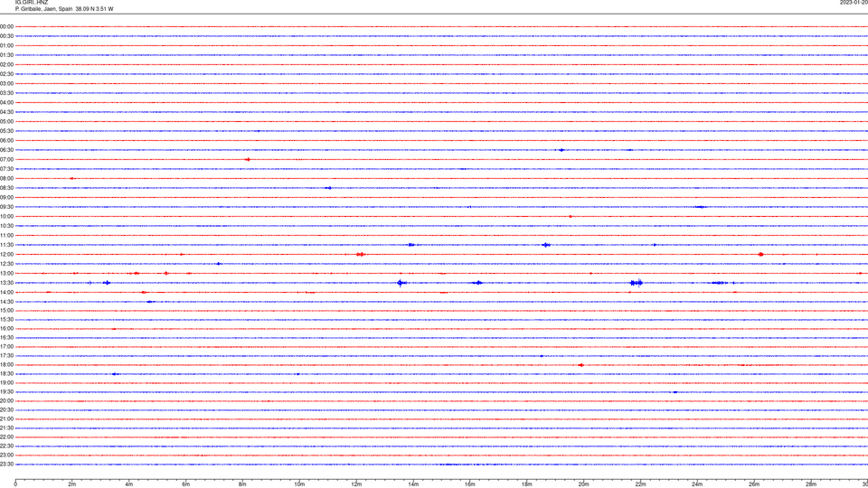This screenshot has width=868, height=488.
Task: Click the '18:30' trace time label
Action: coord(6,374)
